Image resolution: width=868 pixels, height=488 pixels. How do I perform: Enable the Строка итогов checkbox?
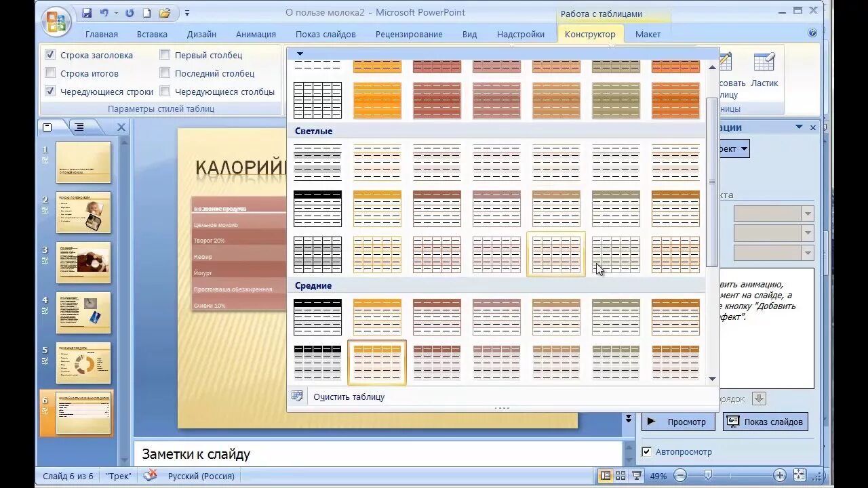tap(50, 73)
